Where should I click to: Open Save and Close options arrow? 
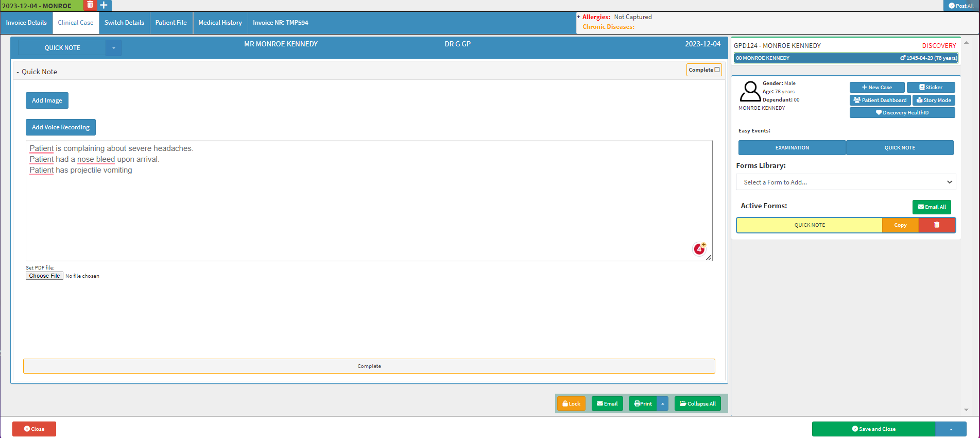[951, 429]
